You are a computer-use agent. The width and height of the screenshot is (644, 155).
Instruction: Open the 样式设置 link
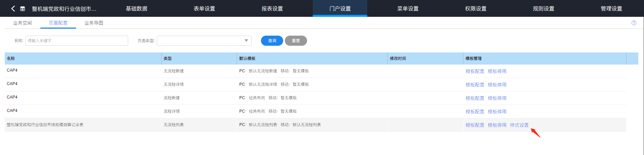[519, 125]
